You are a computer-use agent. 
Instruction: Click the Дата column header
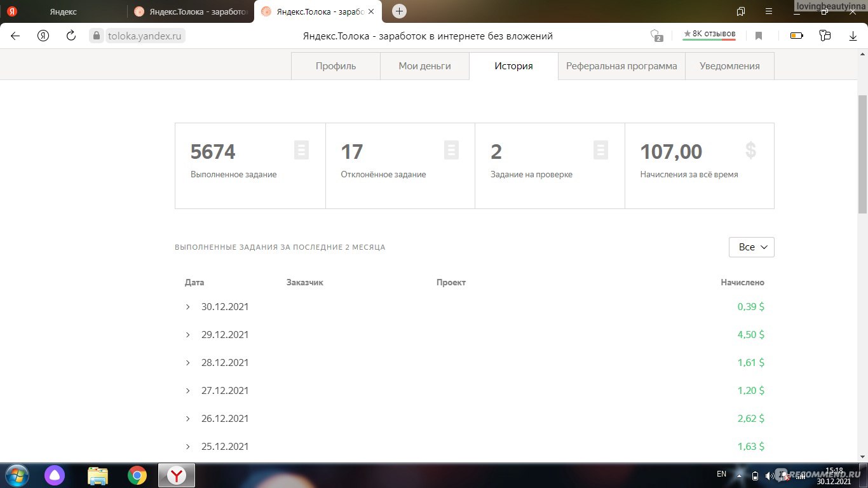[194, 282]
